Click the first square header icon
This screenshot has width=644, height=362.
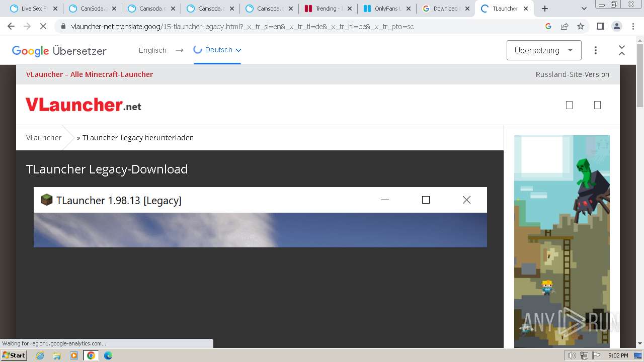(569, 105)
